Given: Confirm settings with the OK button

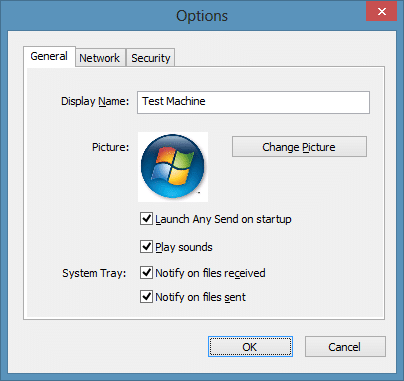Looking at the screenshot, I should (x=250, y=347).
